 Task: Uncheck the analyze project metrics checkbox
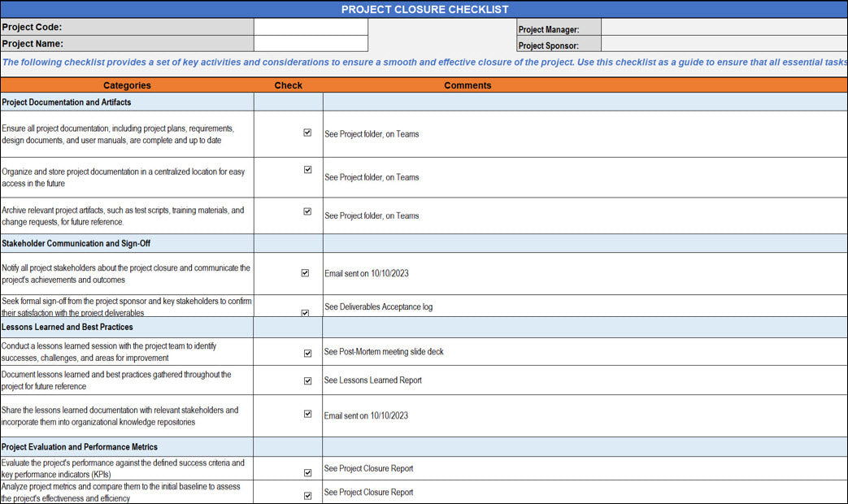tap(307, 495)
